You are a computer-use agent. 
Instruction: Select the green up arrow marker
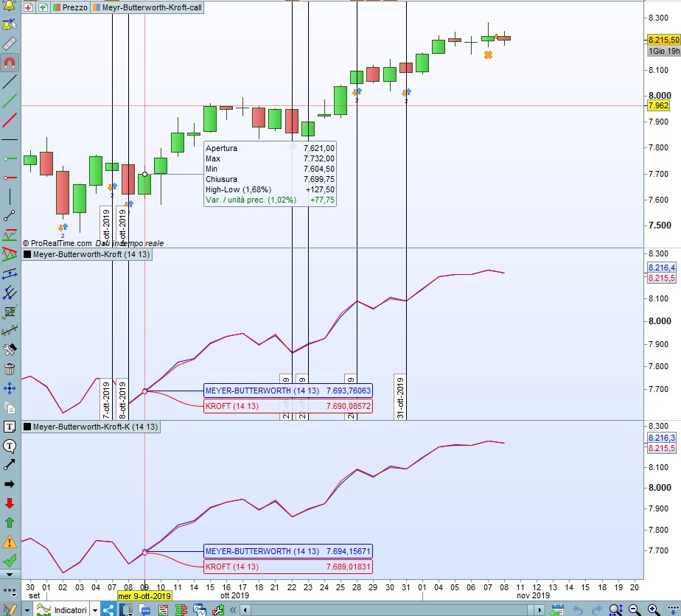(9, 522)
